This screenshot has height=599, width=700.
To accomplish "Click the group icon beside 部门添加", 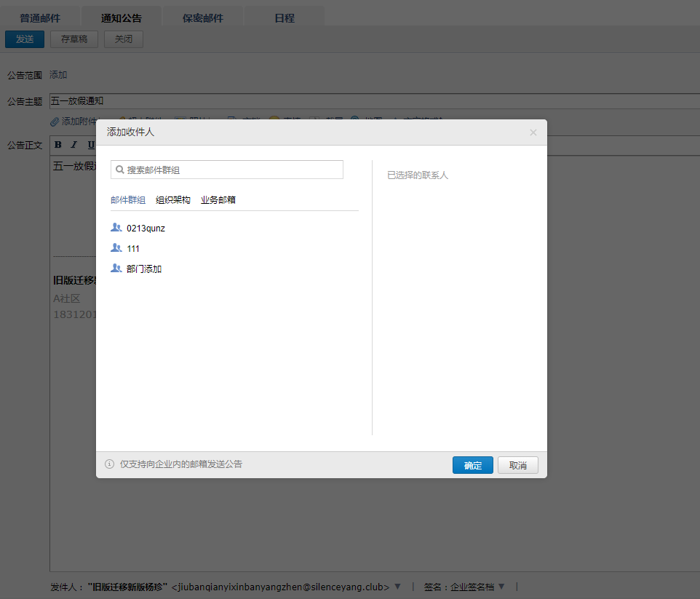I will click(x=116, y=269).
